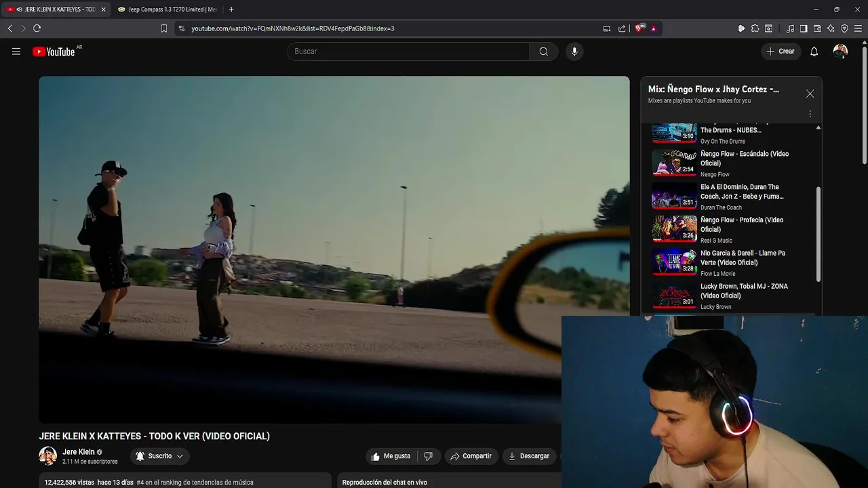Switch to the Jeep Compass tab
The height and width of the screenshot is (488, 868).
click(166, 9)
